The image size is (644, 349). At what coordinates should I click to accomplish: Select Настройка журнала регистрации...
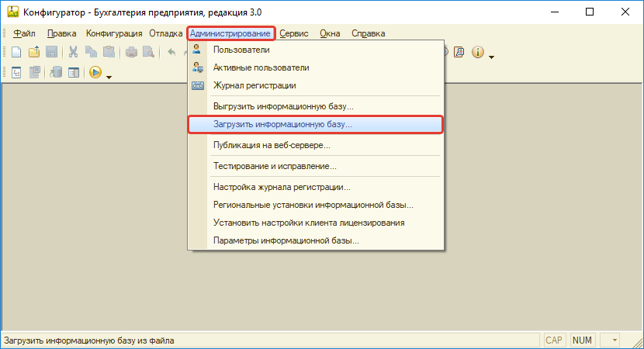click(316, 187)
